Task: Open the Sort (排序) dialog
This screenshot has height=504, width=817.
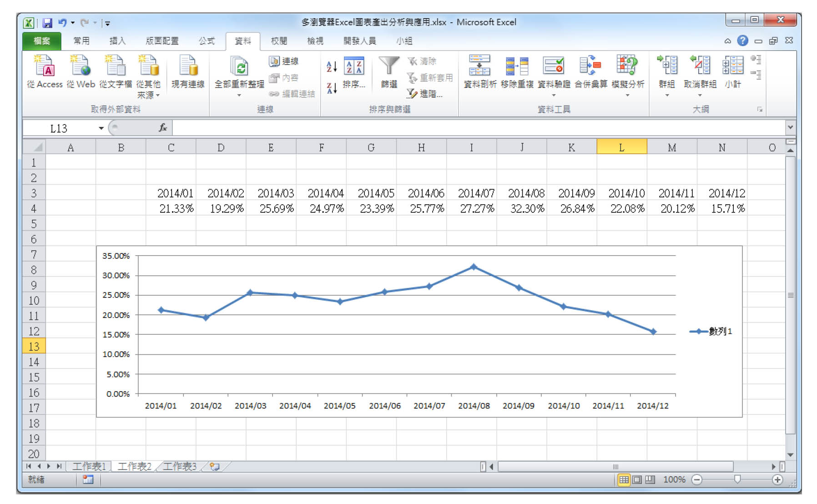Action: [x=354, y=73]
